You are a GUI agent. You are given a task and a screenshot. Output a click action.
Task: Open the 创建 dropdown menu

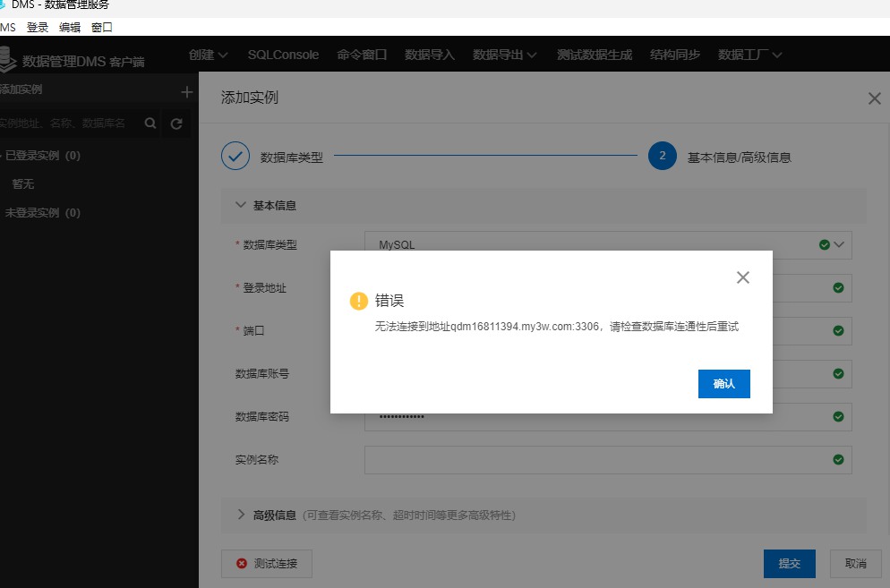coord(208,55)
